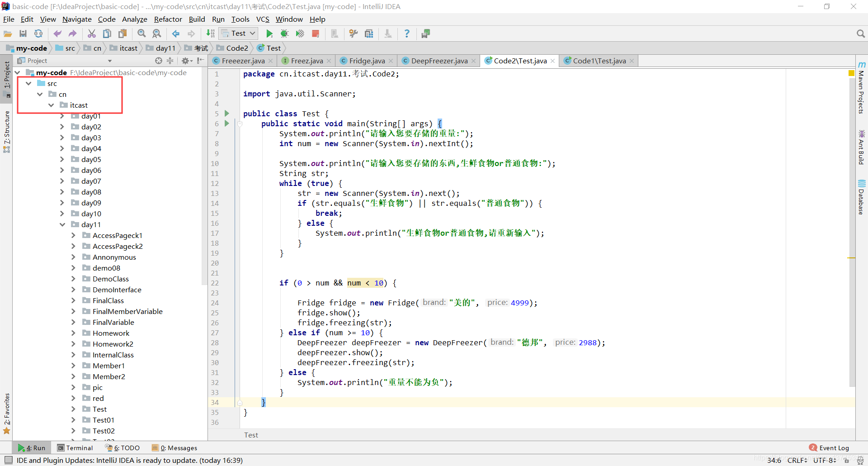Click the Paste toolbar icon
Screen dimensions: 868x466
tap(123, 33)
